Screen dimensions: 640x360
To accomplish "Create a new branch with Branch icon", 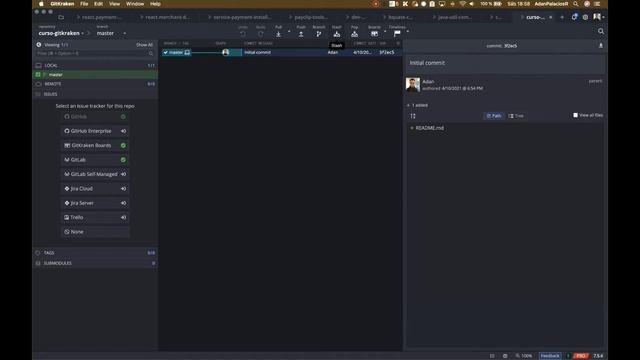I will (319, 34).
